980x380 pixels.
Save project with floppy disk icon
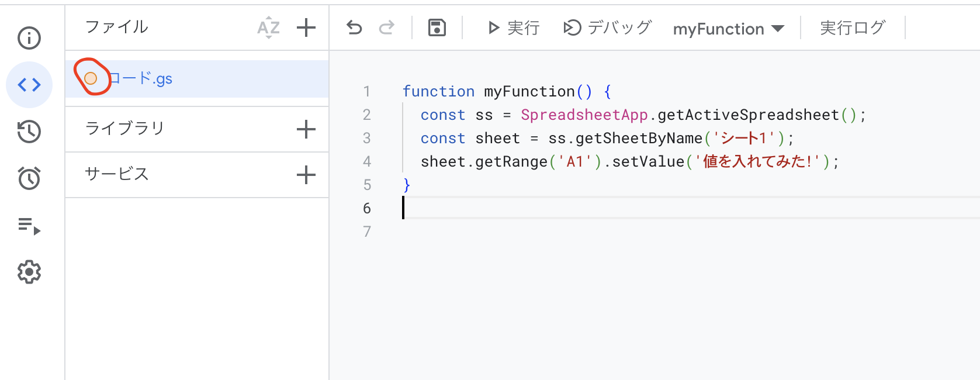pyautogui.click(x=437, y=27)
